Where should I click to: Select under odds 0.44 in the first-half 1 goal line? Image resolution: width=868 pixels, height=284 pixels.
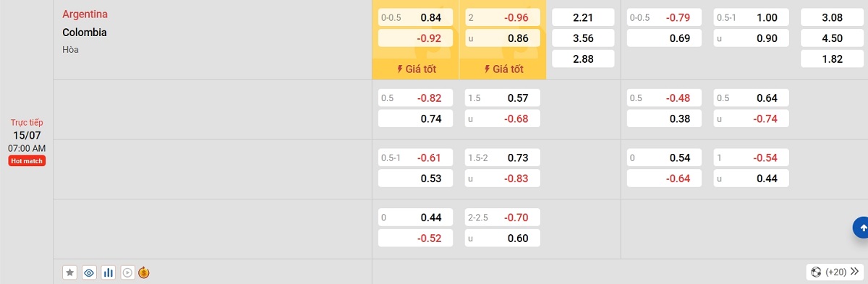[751, 178]
